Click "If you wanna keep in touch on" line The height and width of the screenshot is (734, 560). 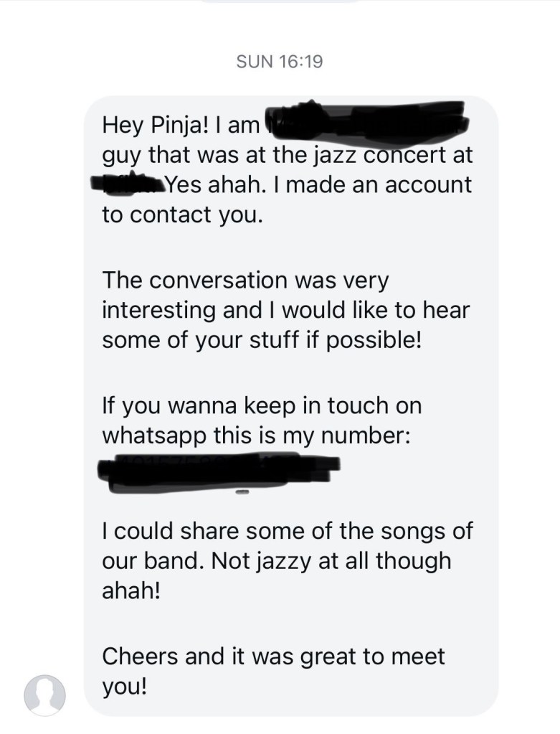tap(262, 405)
